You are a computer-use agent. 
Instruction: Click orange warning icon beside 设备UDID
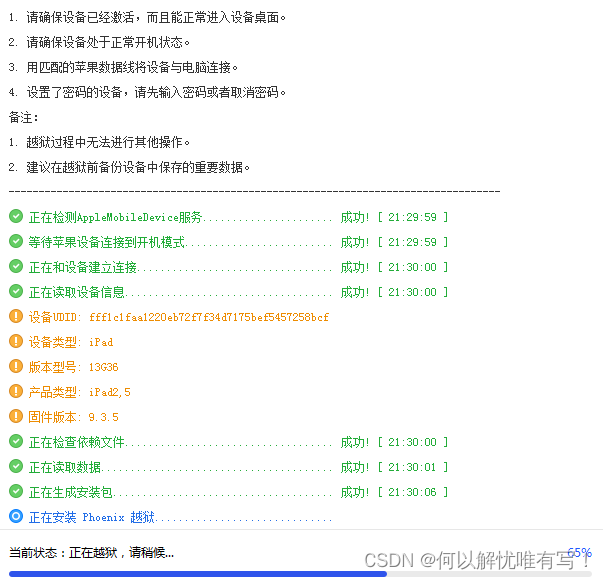click(x=16, y=316)
